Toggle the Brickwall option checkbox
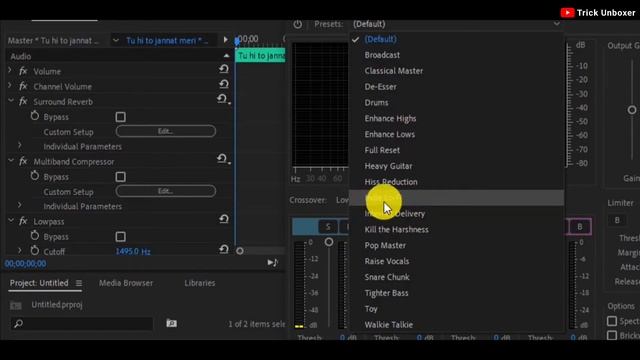This screenshot has height=360, width=640. pyautogui.click(x=612, y=336)
